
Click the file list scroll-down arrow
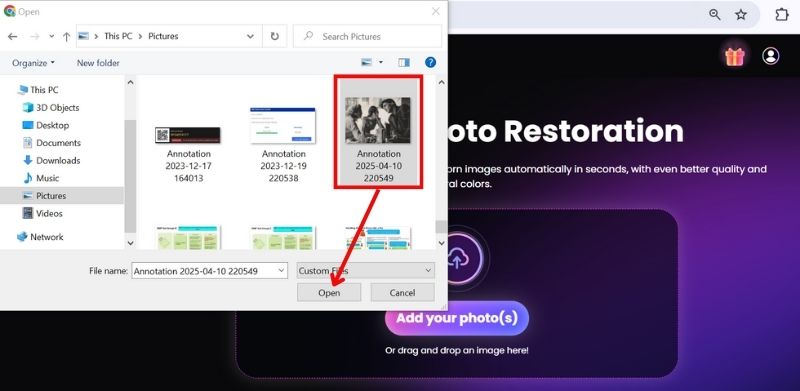441,243
